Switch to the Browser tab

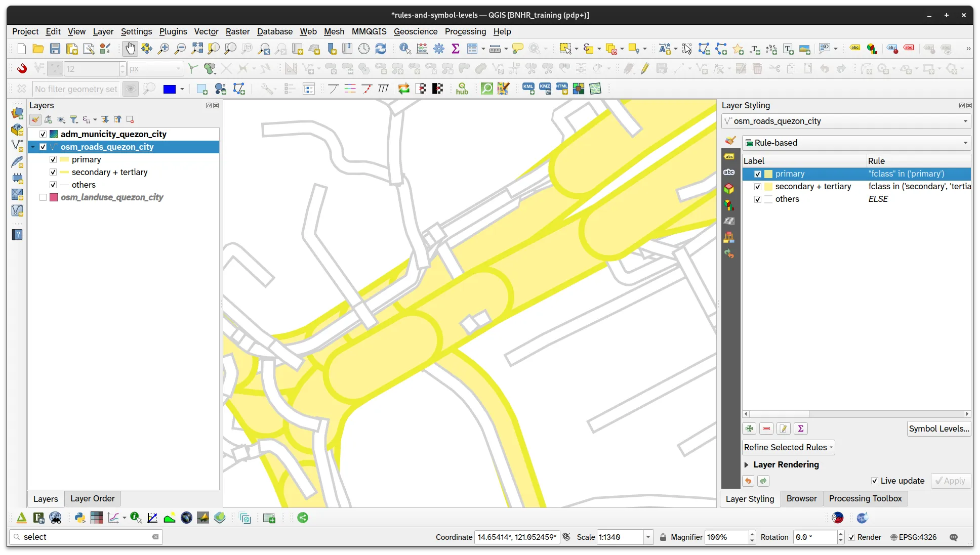(801, 498)
